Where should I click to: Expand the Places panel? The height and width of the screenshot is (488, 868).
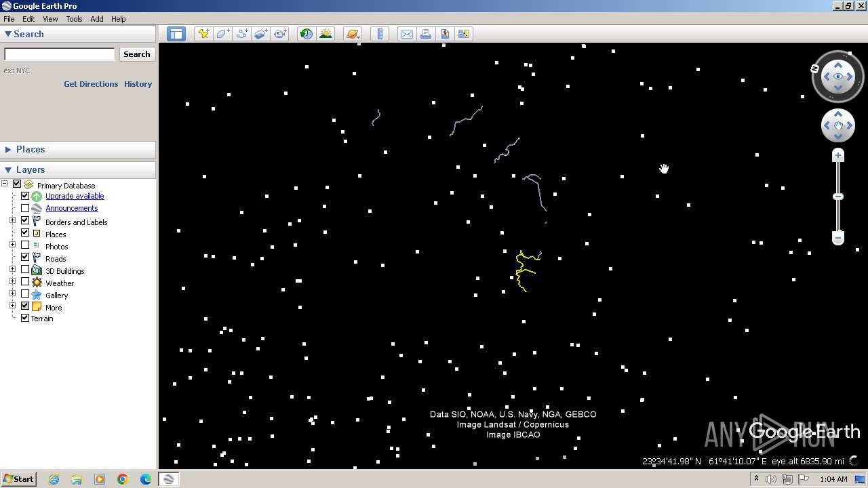[78, 149]
